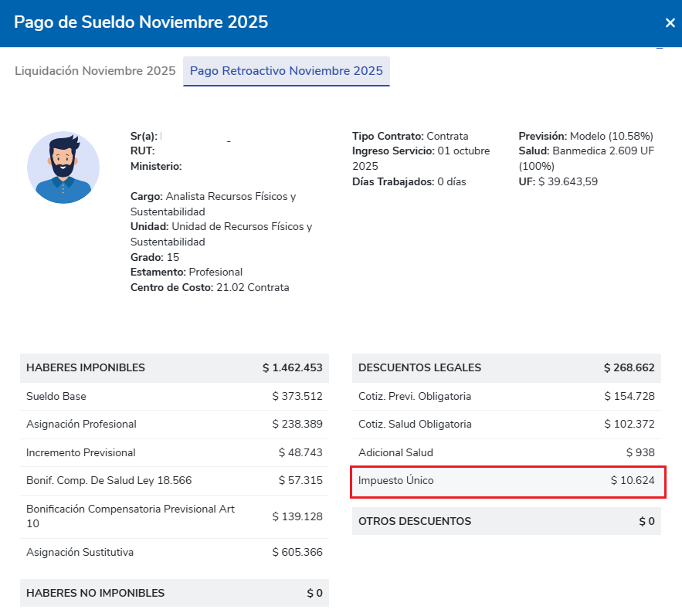The image size is (682, 616).
Task: Click the HABERES NO IMPONIBLES header
Action: (x=174, y=593)
